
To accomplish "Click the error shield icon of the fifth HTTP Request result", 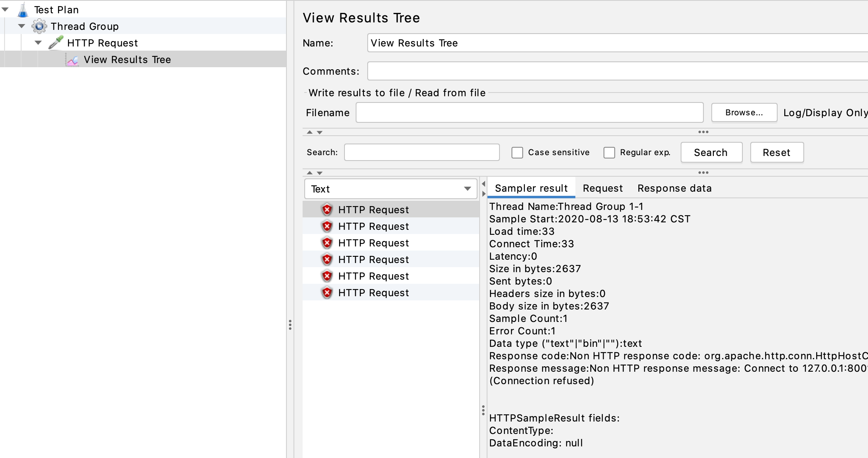I will click(327, 276).
